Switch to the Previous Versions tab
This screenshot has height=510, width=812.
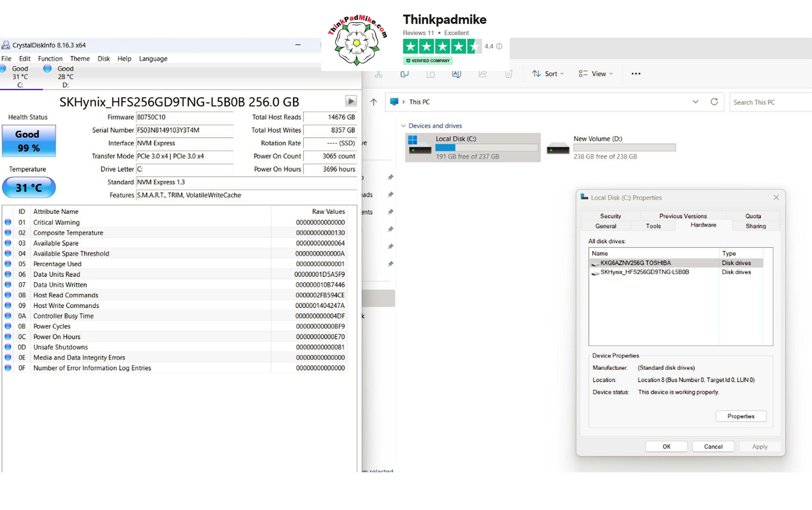tap(683, 216)
